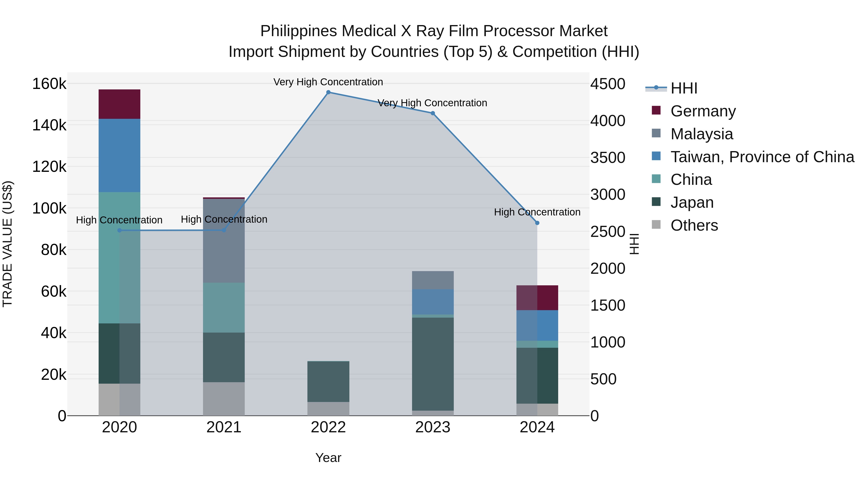The width and height of the screenshot is (868, 488).
Task: Toggle Germany series in legend
Action: pyautogui.click(x=694, y=111)
